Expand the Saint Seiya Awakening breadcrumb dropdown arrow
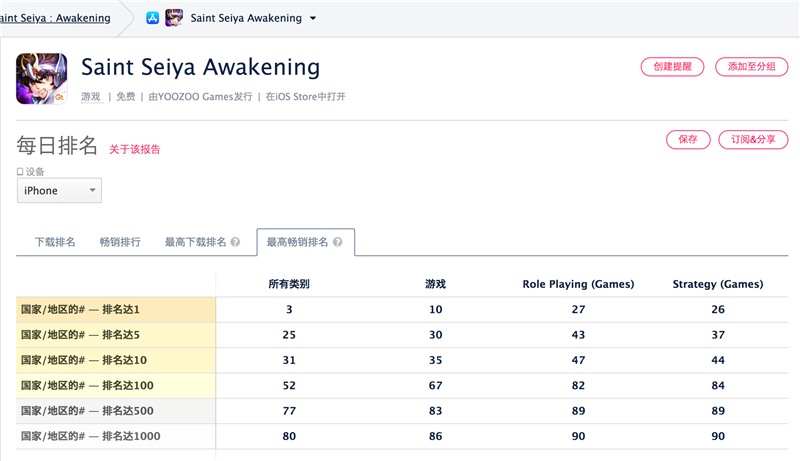 [x=313, y=18]
